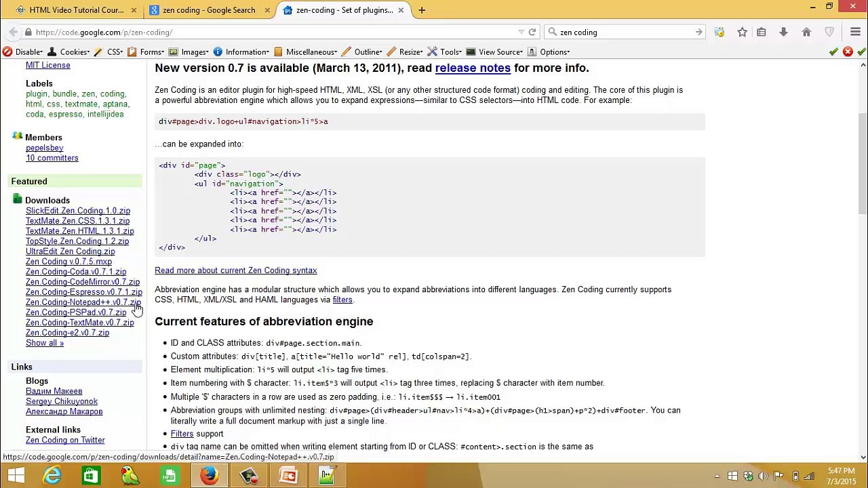Click the textmate label link
The height and width of the screenshot is (488, 868).
(81, 104)
